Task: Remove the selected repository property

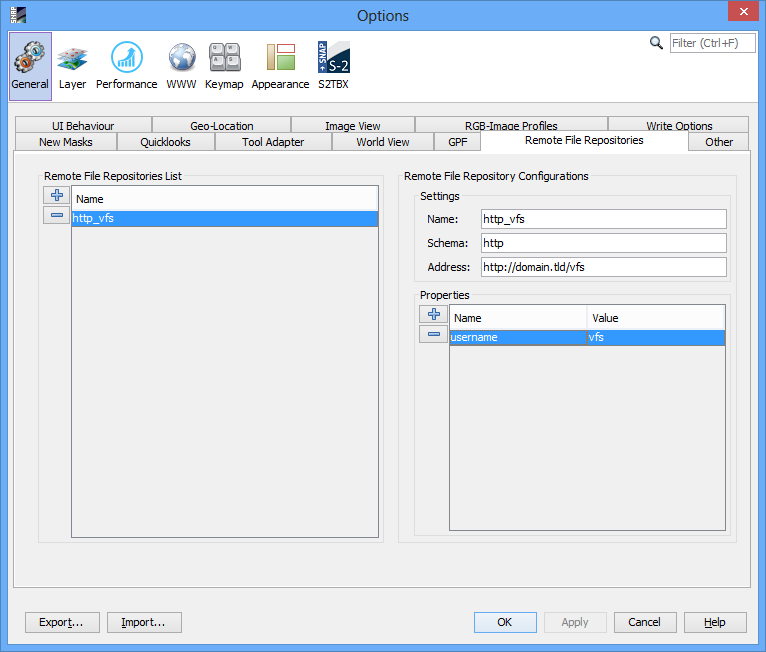Action: click(x=434, y=335)
